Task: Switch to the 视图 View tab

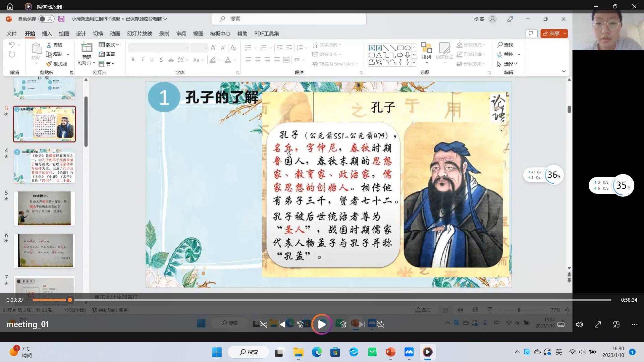Action: tap(198, 34)
